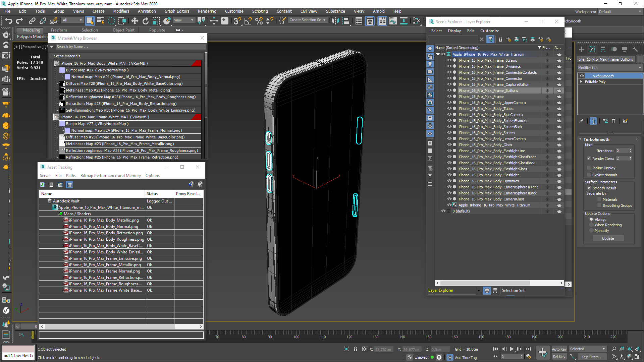Select the Move transform tool
Viewport: 644px width, 362px height.
pos(135,21)
